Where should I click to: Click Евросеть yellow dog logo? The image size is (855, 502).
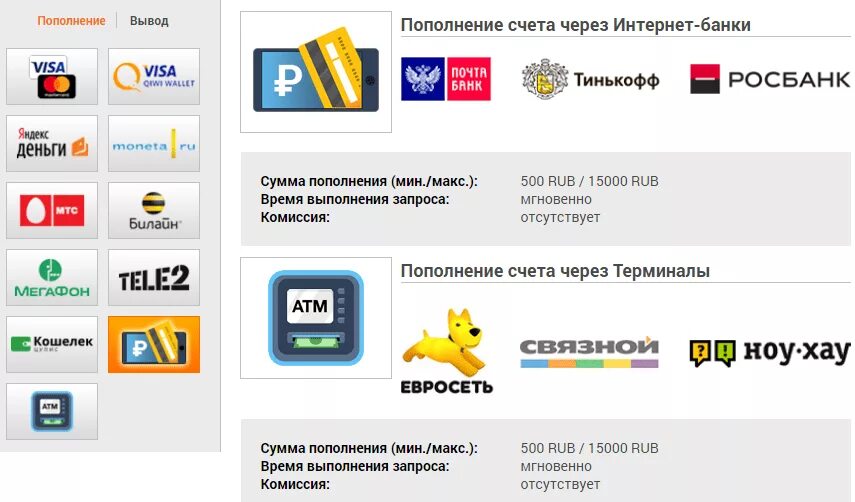tap(447, 350)
